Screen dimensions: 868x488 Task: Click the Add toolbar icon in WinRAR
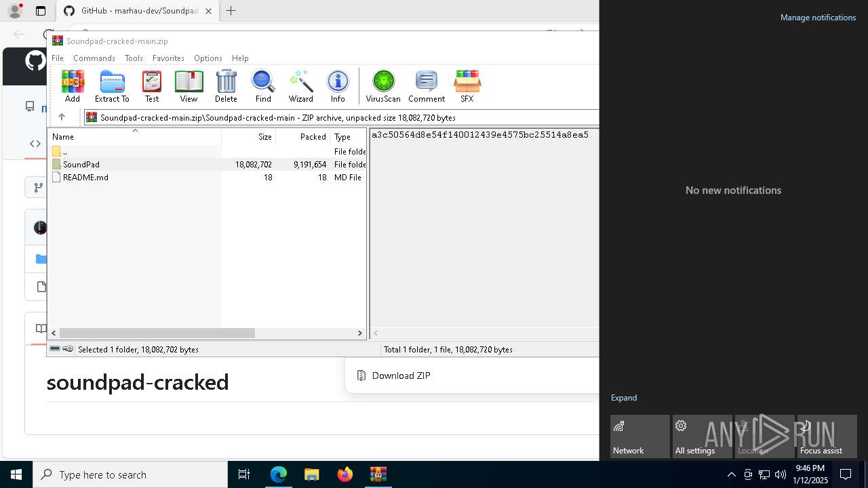coord(73,86)
